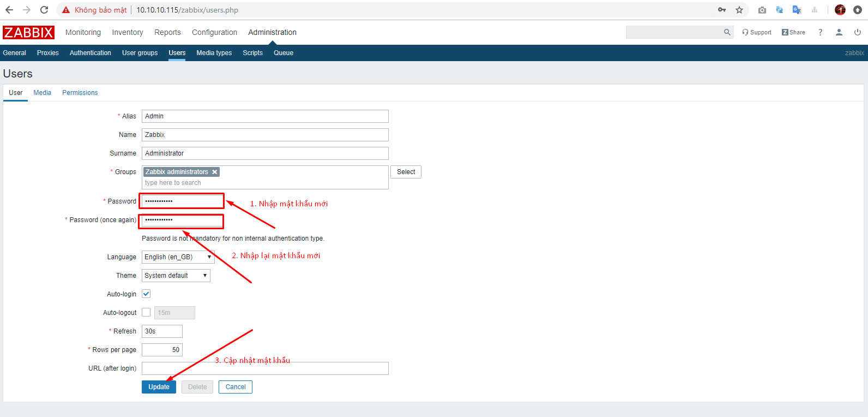Viewport: 868px width, 417px height.
Task: Go to the Queue submenu
Action: click(x=284, y=53)
